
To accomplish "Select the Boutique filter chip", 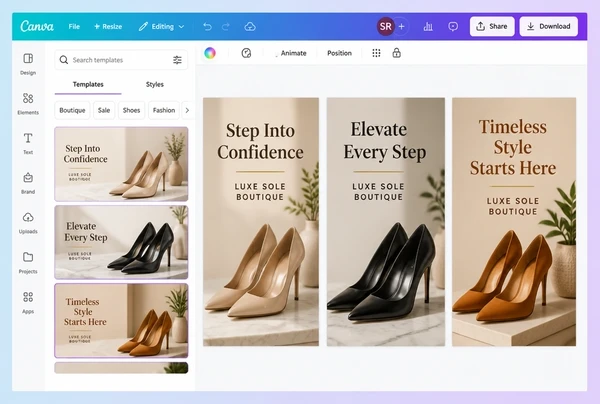I will coord(72,110).
